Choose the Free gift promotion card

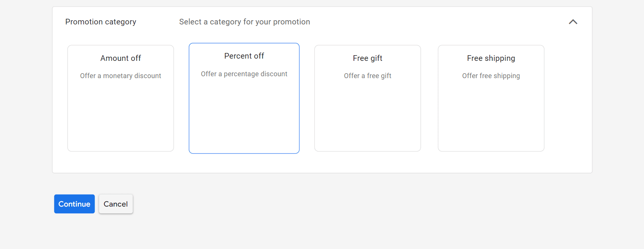click(x=367, y=98)
